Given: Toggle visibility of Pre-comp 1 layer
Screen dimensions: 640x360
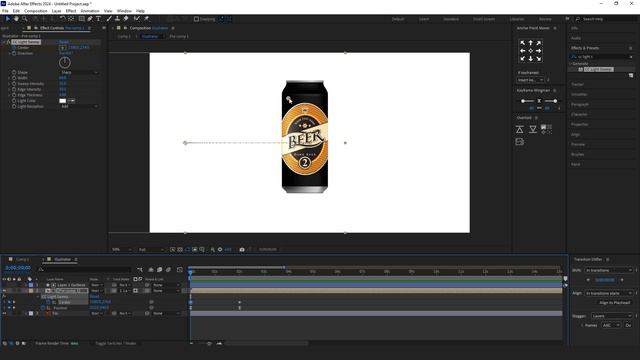Looking at the screenshot, I should tap(4, 291).
